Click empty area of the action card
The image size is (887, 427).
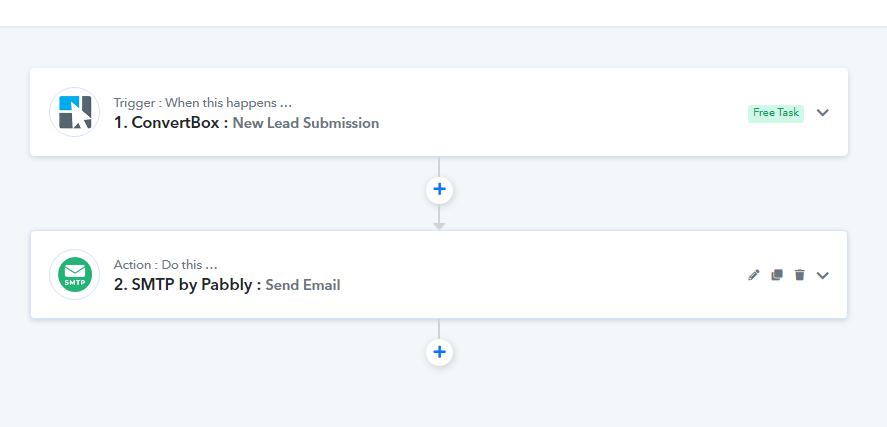pos(537,274)
